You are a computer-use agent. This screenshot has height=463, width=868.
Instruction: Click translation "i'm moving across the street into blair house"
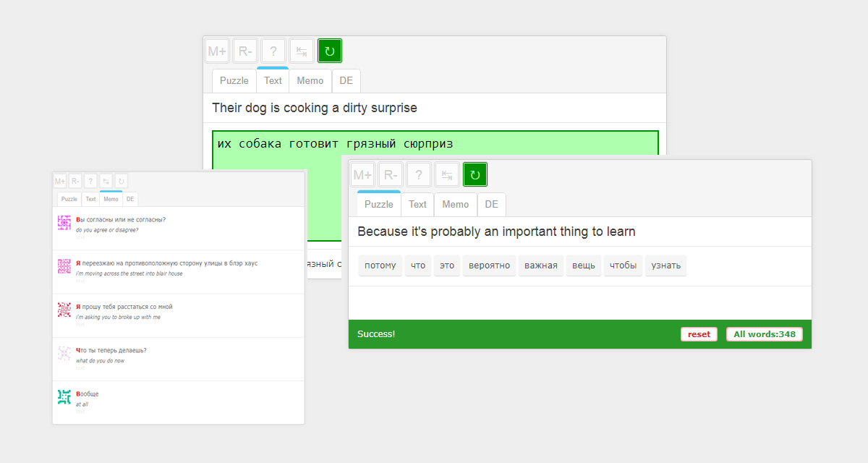129,273
